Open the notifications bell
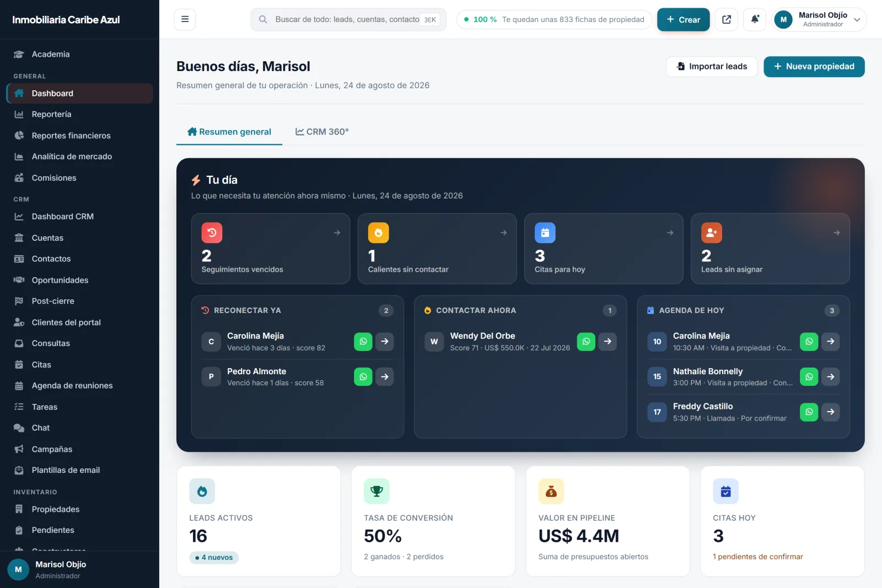This screenshot has height=588, width=882. [x=755, y=19]
